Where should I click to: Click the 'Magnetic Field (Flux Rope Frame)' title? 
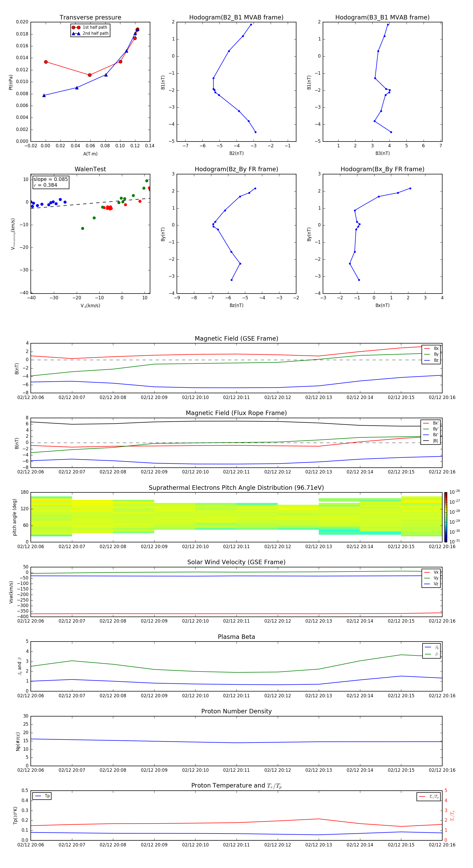click(x=236, y=413)
